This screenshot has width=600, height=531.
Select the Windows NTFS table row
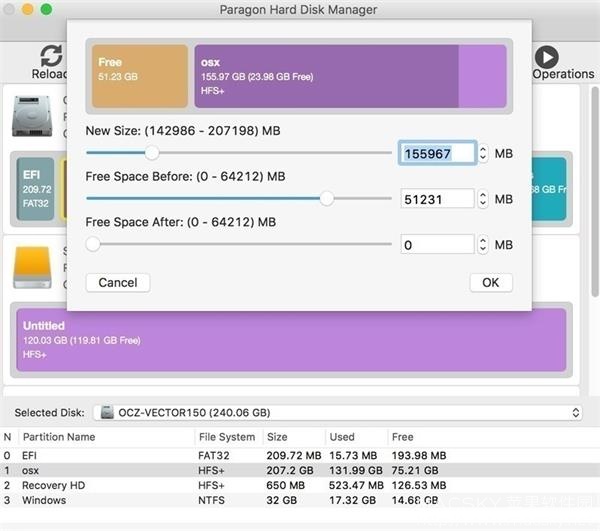tap(300, 500)
